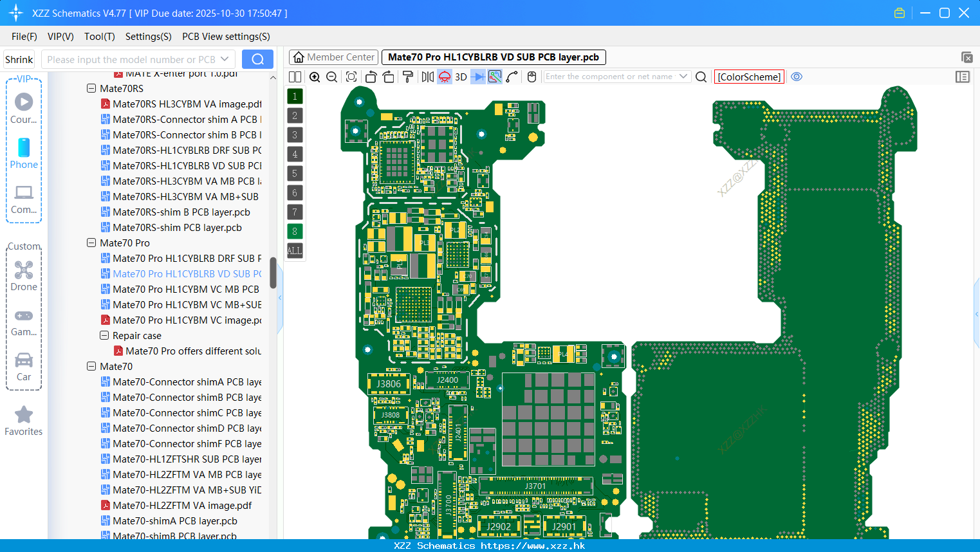Collapse the Repair case folder
The image size is (980, 552).
(104, 335)
